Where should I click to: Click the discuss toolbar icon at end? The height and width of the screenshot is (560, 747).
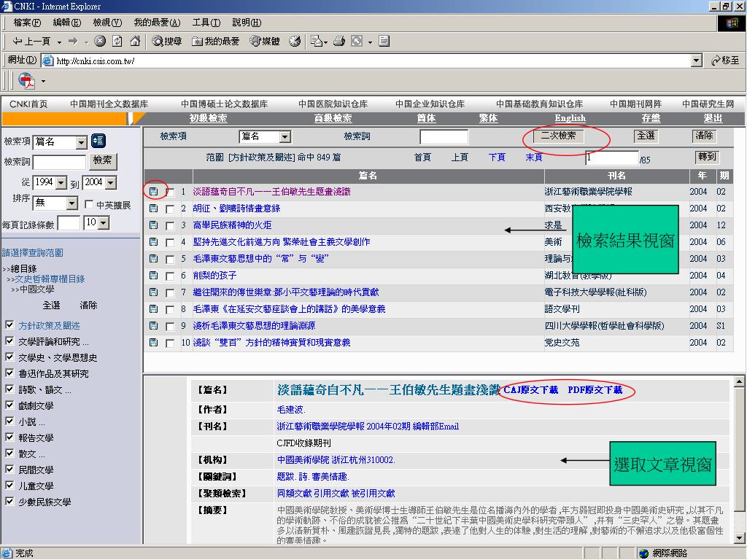click(384, 42)
